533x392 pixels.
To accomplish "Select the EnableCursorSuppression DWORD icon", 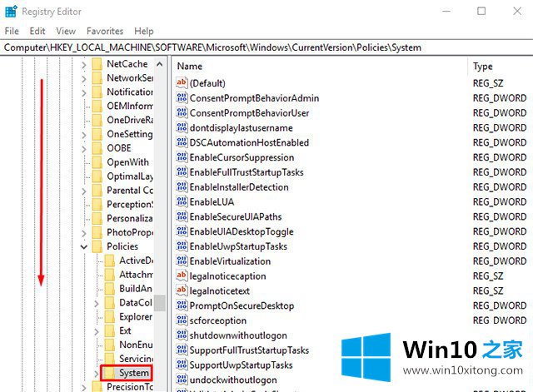I will point(182,157).
